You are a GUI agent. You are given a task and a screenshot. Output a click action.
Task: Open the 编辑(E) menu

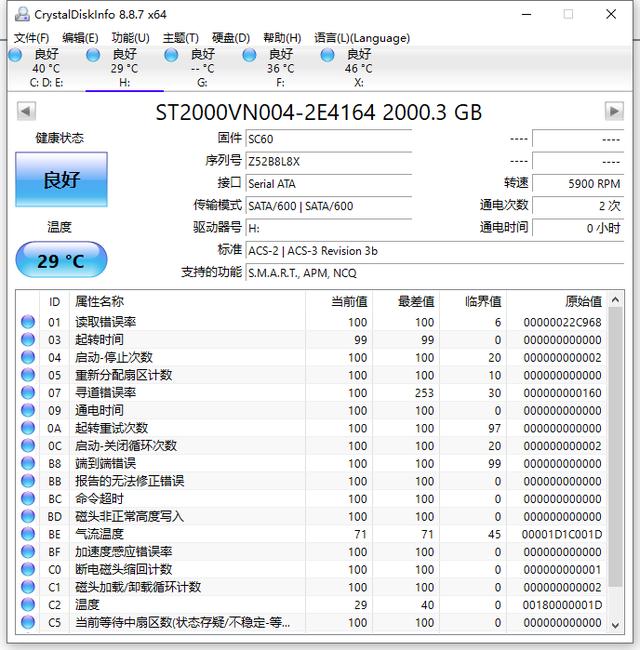[x=80, y=38]
